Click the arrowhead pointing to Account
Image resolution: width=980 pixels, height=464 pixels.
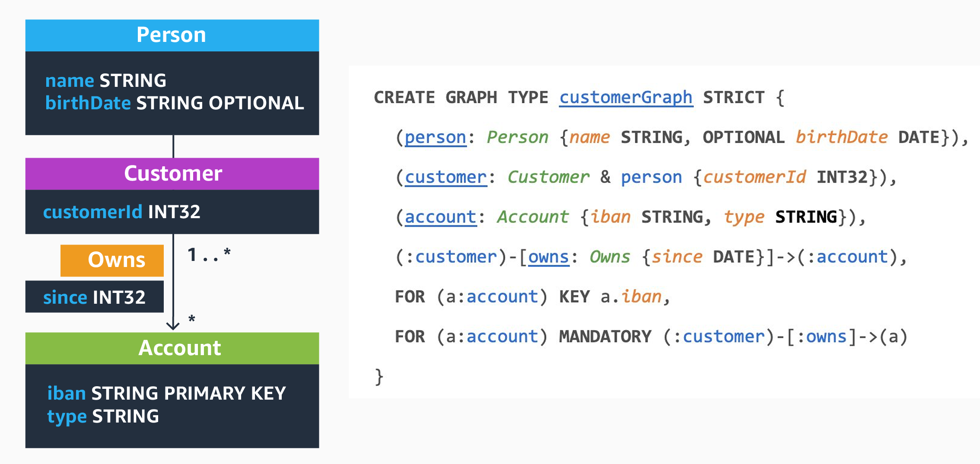point(173,325)
